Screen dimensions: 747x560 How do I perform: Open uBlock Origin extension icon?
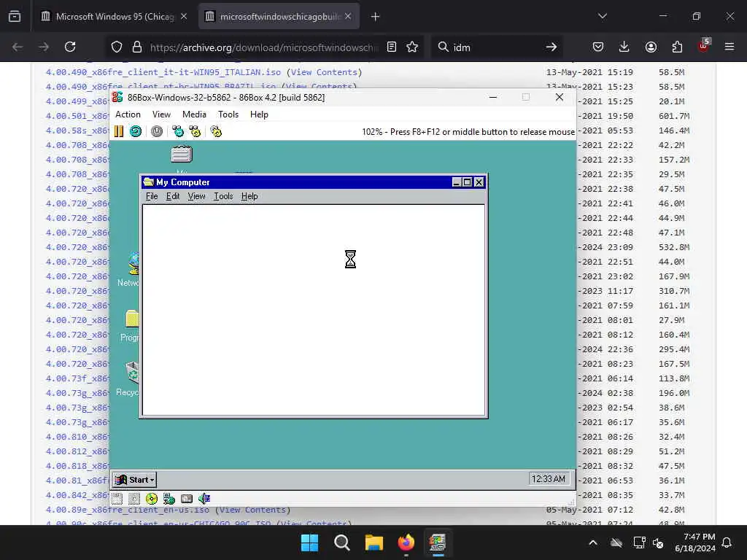(x=703, y=46)
